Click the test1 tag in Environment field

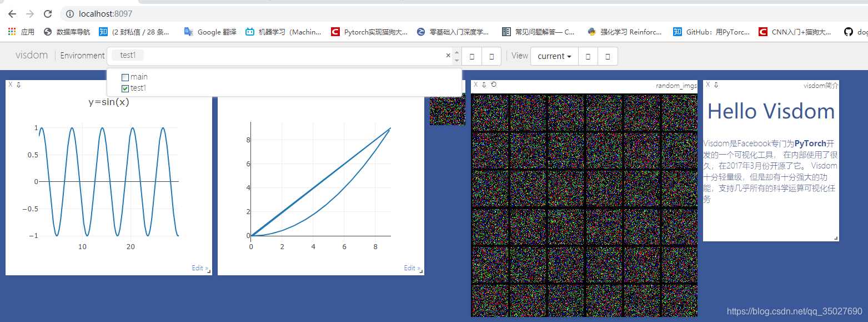128,55
